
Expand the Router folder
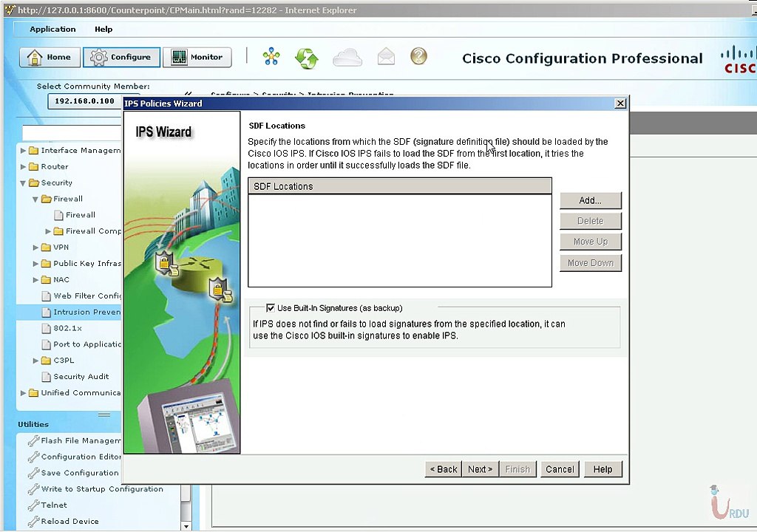(23, 166)
